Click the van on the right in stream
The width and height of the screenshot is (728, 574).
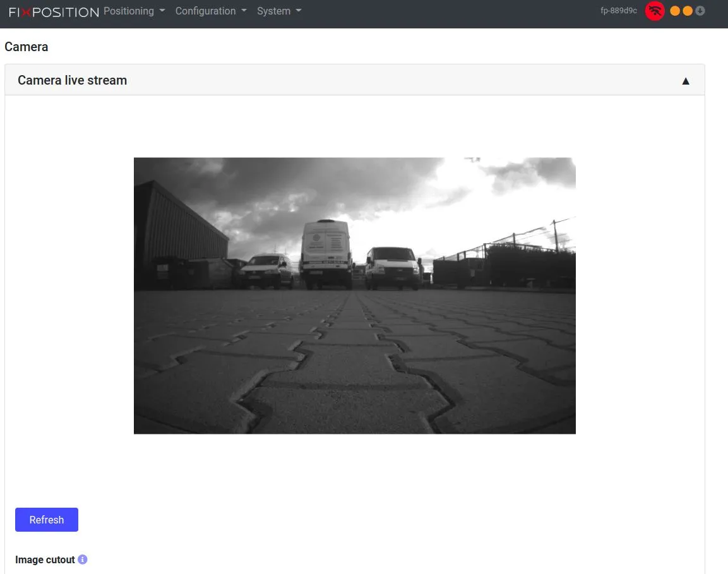[394, 267]
